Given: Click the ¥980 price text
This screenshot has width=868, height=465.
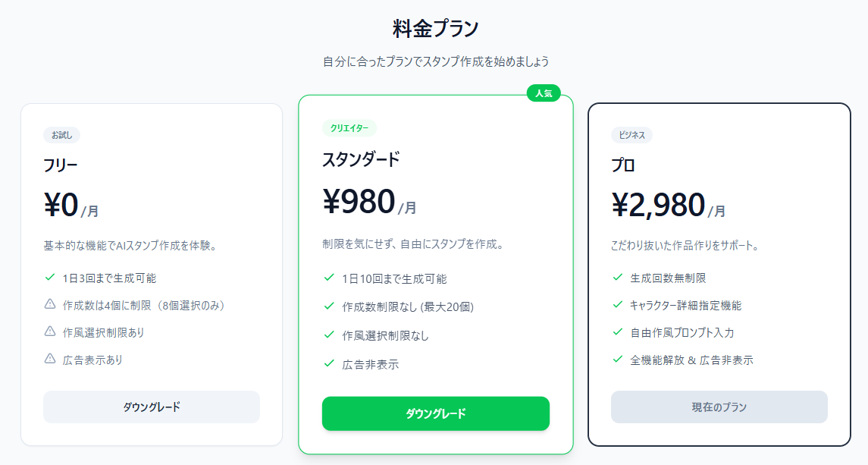Looking at the screenshot, I should click(359, 202).
